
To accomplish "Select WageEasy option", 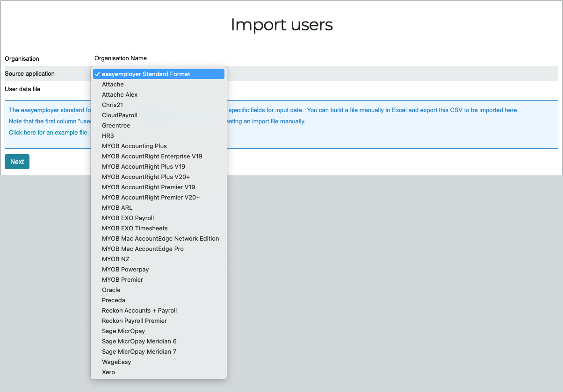I will tap(159, 362).
